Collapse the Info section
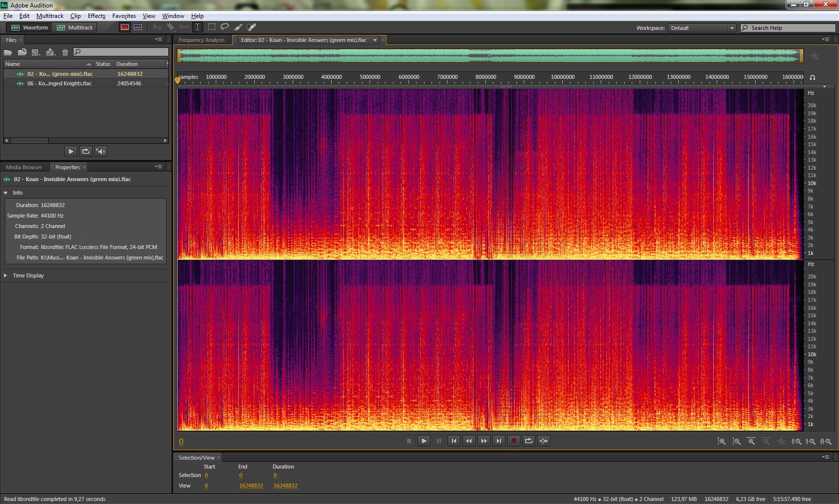The image size is (839, 504). click(x=5, y=193)
